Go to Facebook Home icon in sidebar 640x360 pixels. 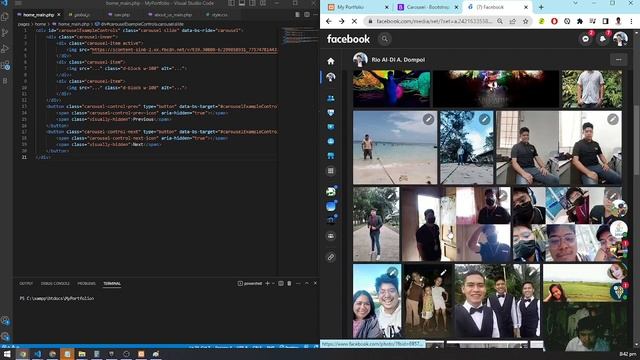(x=331, y=61)
